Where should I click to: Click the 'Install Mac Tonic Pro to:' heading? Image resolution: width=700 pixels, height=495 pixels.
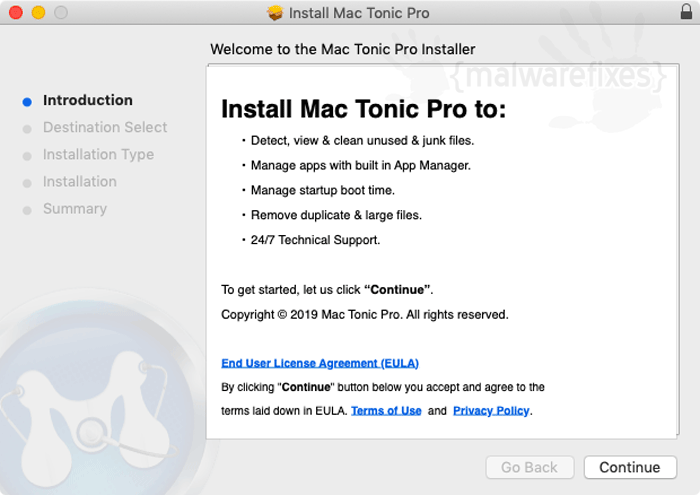click(x=364, y=109)
